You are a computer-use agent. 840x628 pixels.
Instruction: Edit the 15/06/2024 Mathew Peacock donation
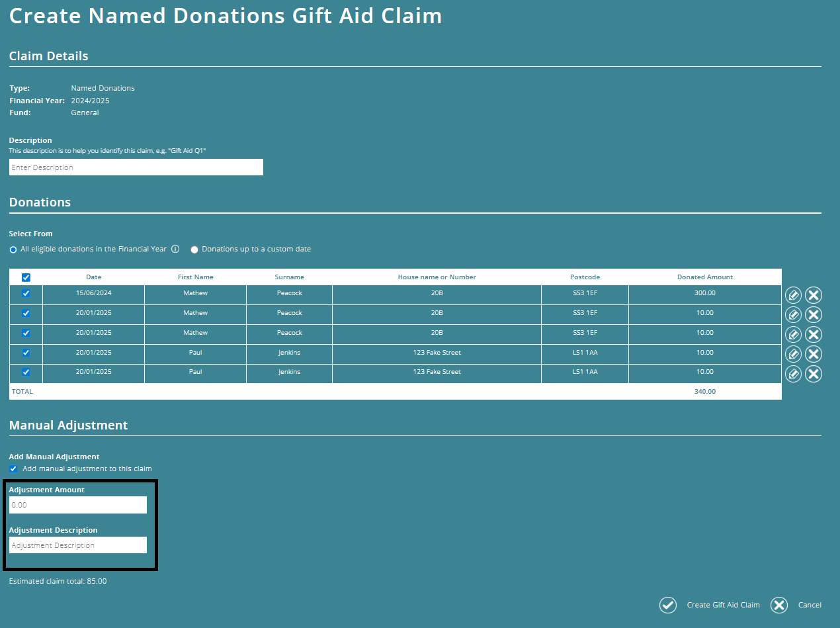click(x=793, y=294)
